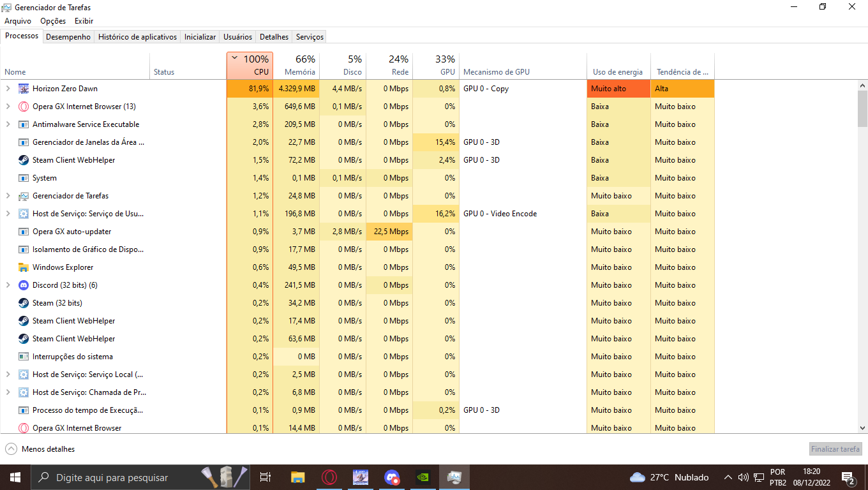Screen dimensions: 868x490
Task: Open Task View from the taskbar
Action: [266, 477]
